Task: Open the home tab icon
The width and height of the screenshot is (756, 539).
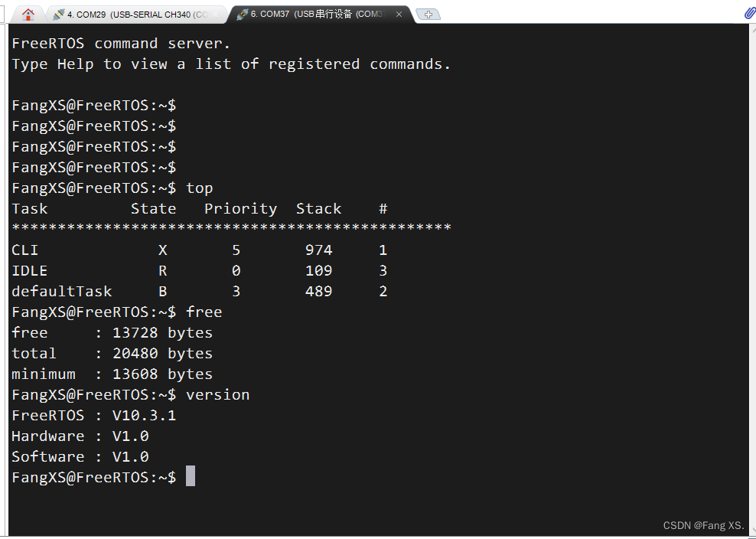Action: click(x=28, y=13)
